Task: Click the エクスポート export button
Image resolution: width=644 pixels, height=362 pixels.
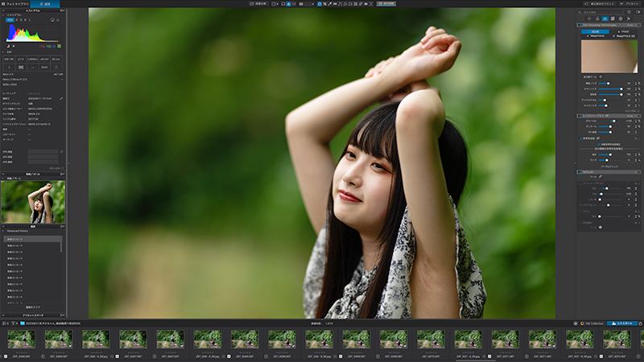Action: [x=621, y=323]
